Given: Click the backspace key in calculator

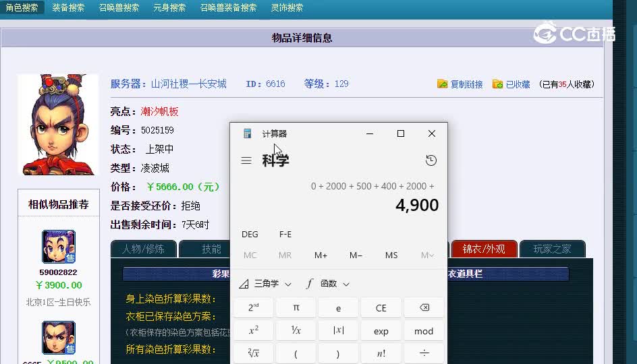Looking at the screenshot, I should 424,307.
